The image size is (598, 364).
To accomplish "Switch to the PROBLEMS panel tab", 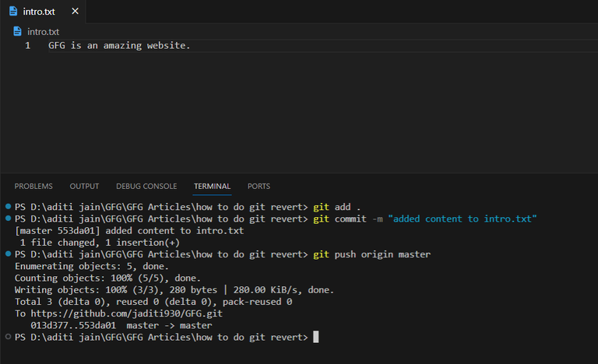I will tap(33, 186).
